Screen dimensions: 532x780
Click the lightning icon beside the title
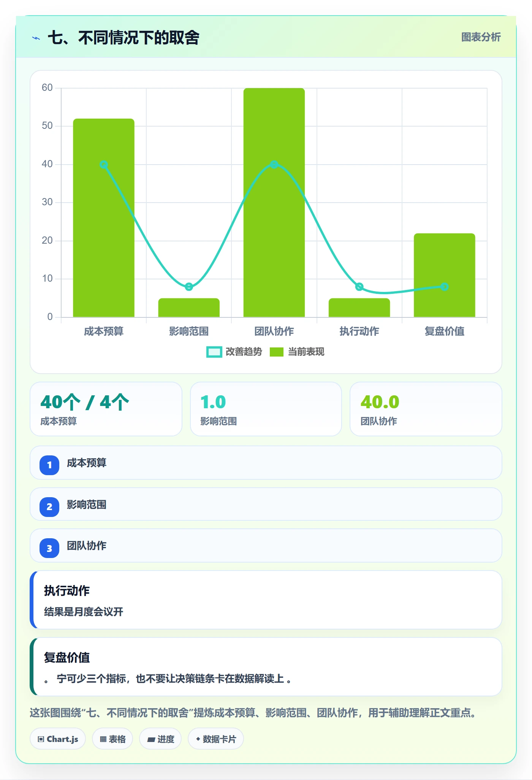36,38
